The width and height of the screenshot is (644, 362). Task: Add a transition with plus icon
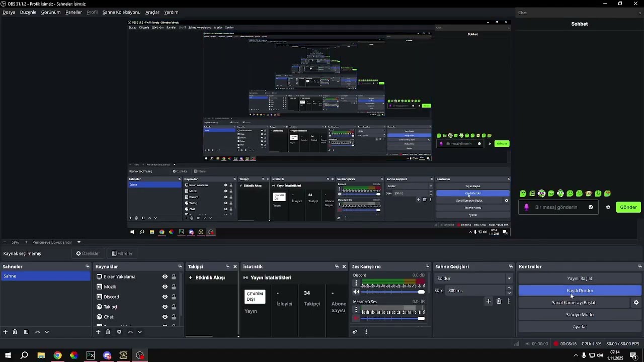pos(488,301)
